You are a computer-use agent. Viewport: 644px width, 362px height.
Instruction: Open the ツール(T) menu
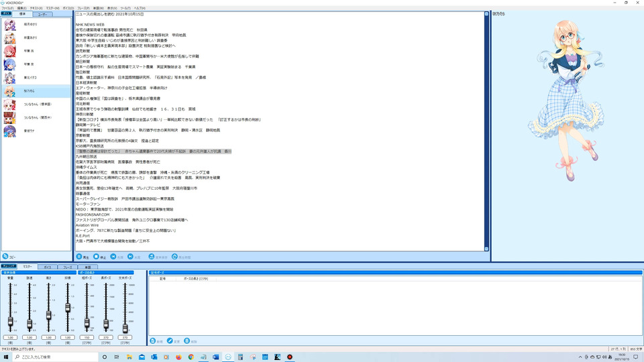click(x=125, y=8)
